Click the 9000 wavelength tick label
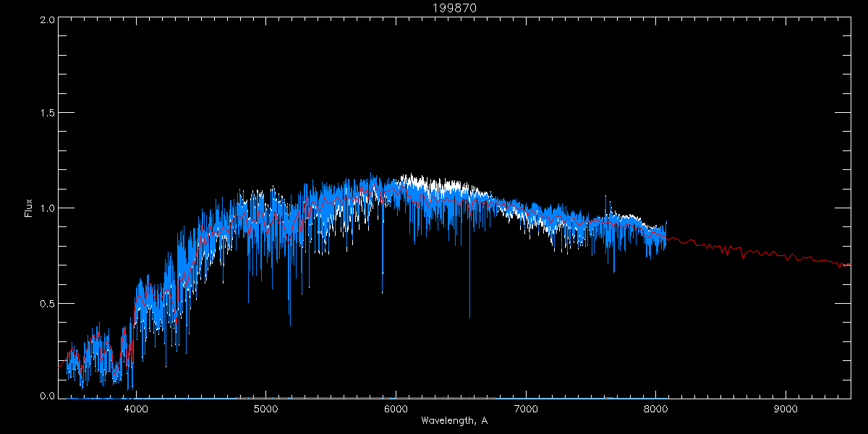 tap(786, 409)
